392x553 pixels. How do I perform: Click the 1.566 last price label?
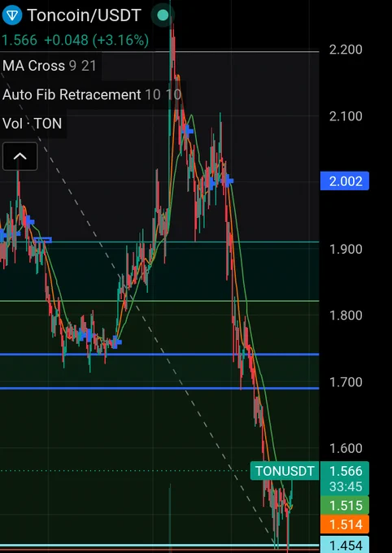coord(346,471)
